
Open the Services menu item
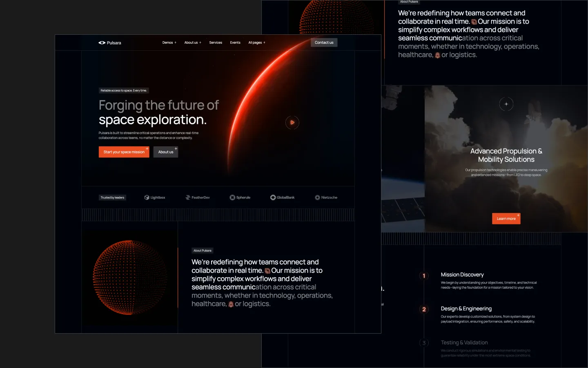216,43
